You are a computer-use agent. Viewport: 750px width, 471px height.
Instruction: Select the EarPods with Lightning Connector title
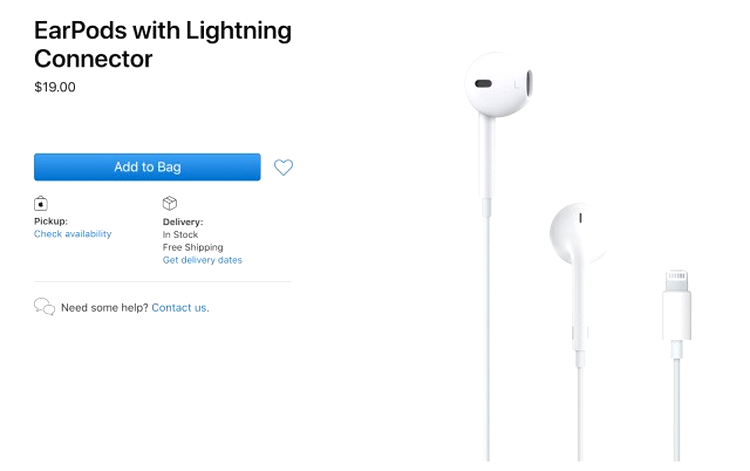pyautogui.click(x=163, y=44)
